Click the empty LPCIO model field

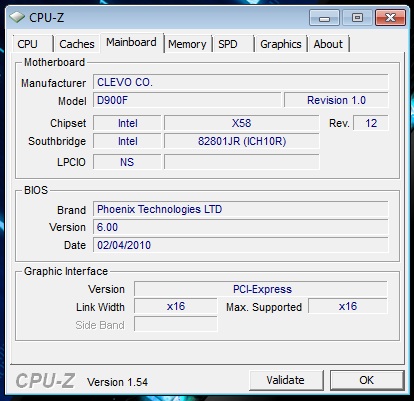[242, 162]
